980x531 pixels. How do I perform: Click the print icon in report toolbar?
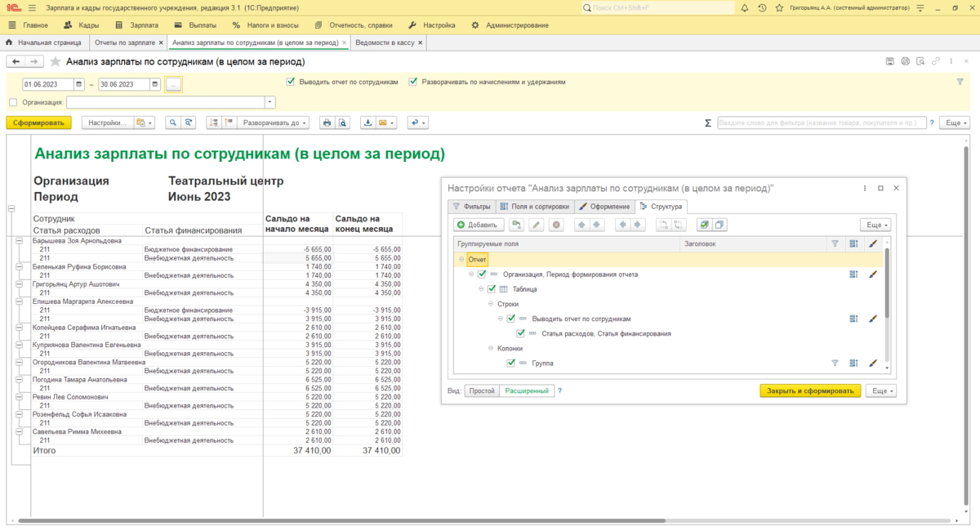327,123
